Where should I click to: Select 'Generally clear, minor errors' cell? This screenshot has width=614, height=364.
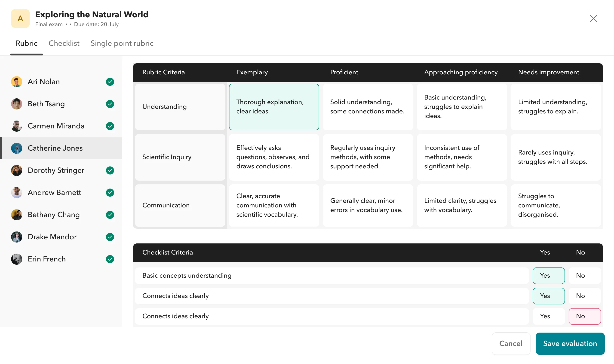coord(368,206)
